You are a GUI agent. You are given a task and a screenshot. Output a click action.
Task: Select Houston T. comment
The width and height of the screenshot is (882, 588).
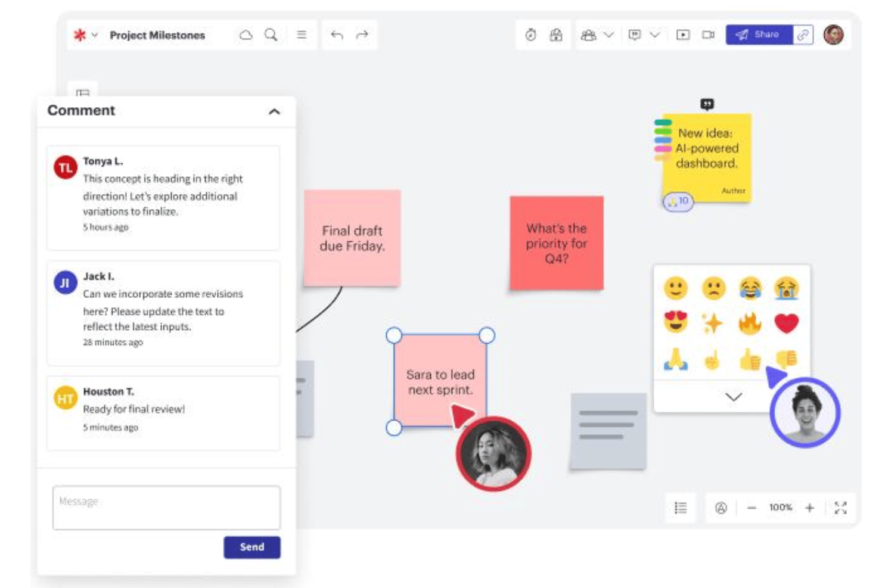pos(163,413)
